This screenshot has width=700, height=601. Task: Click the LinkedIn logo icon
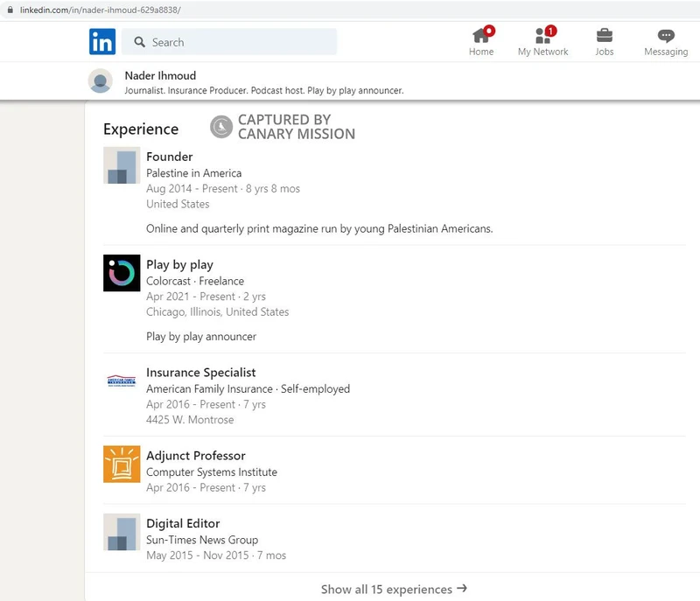(102, 41)
